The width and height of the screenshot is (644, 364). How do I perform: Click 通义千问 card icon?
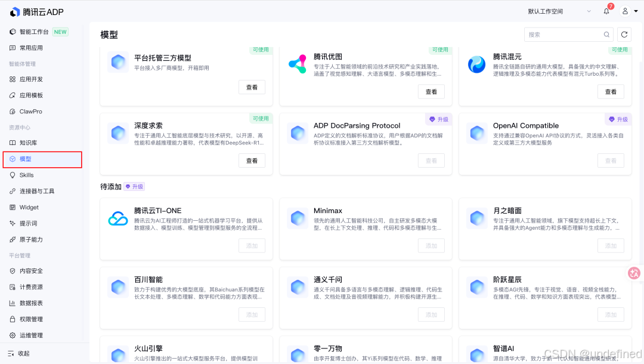[x=298, y=287]
